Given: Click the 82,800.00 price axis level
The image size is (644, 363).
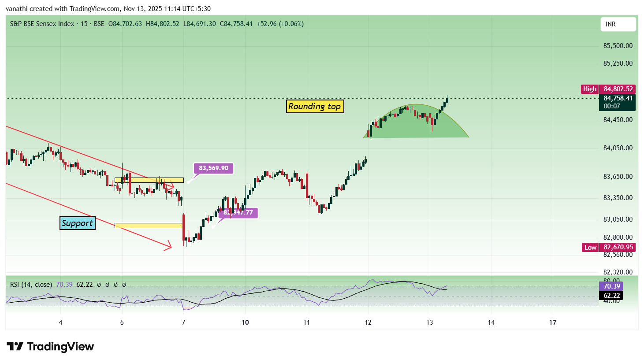Looking at the screenshot, I should [618, 237].
